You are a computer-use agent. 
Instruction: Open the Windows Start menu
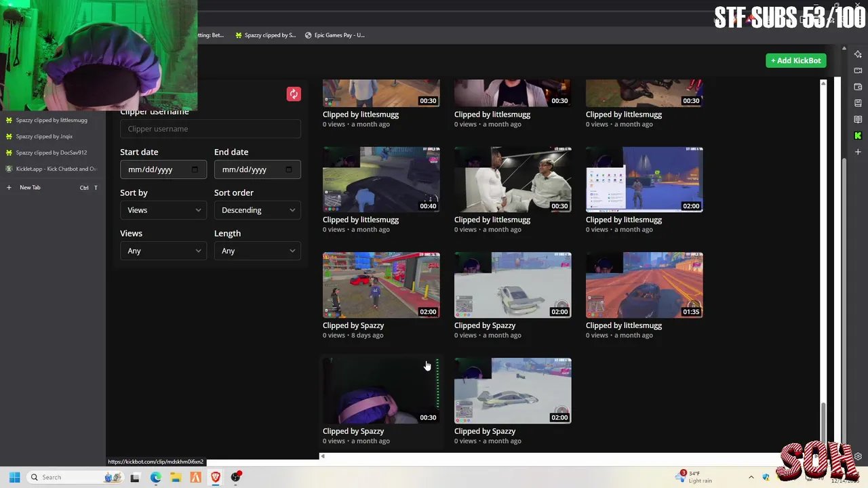(x=14, y=477)
